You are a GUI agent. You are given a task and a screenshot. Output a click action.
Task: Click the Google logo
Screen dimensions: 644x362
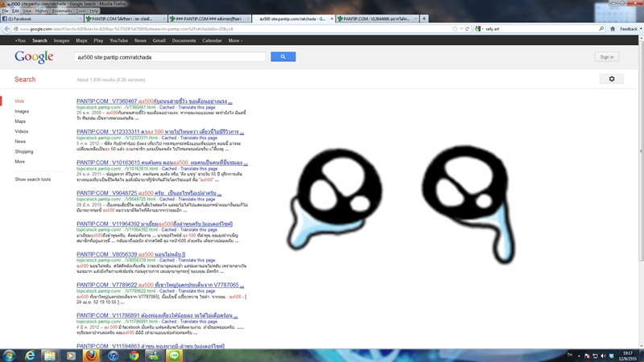34,57
